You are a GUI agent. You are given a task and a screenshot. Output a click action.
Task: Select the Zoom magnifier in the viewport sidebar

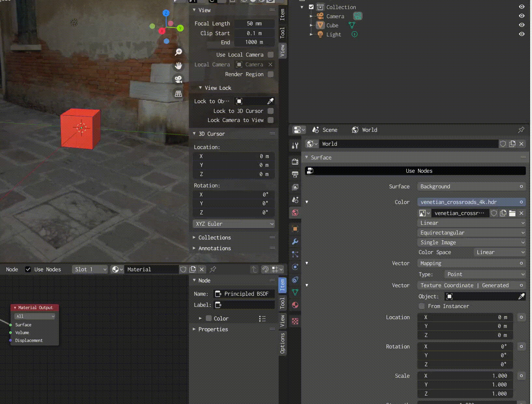point(178,52)
